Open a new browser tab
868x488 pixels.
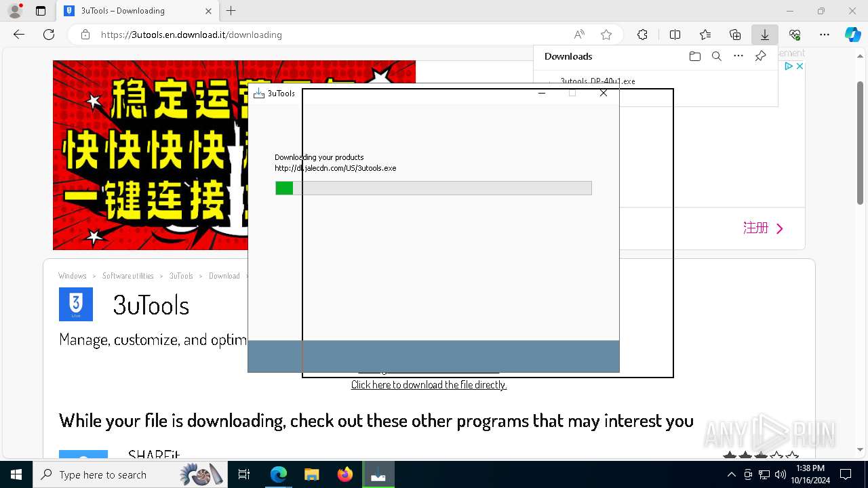coord(231,11)
